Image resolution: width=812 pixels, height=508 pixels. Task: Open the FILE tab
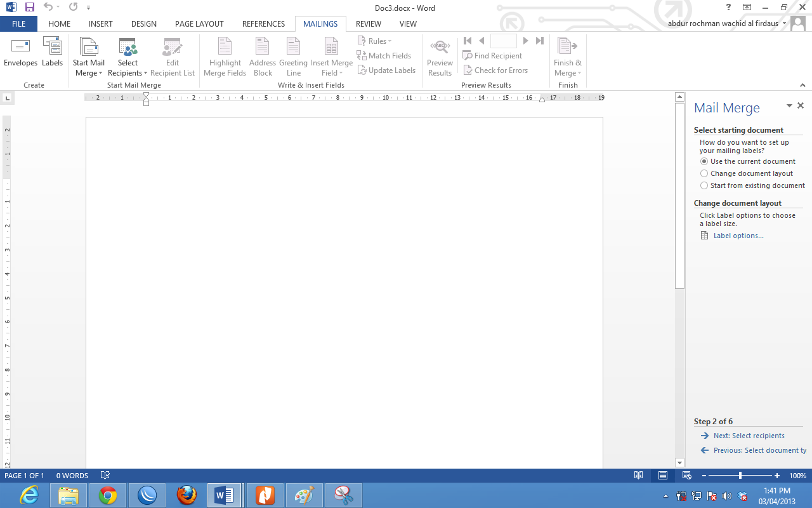click(19, 24)
